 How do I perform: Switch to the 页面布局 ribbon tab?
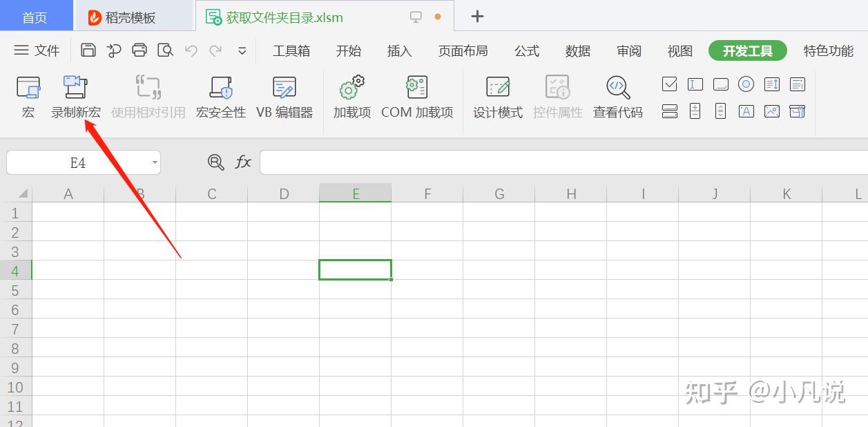click(x=463, y=50)
